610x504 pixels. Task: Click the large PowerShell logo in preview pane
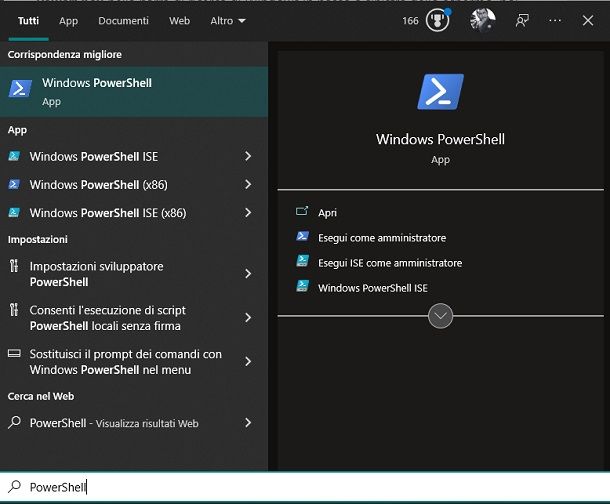click(440, 92)
